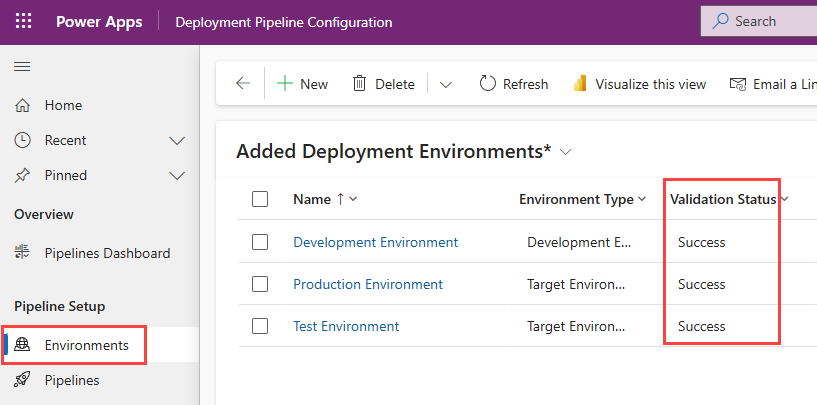Image resolution: width=817 pixels, height=405 pixels.
Task: Click the Development E... type cell
Action: [579, 242]
